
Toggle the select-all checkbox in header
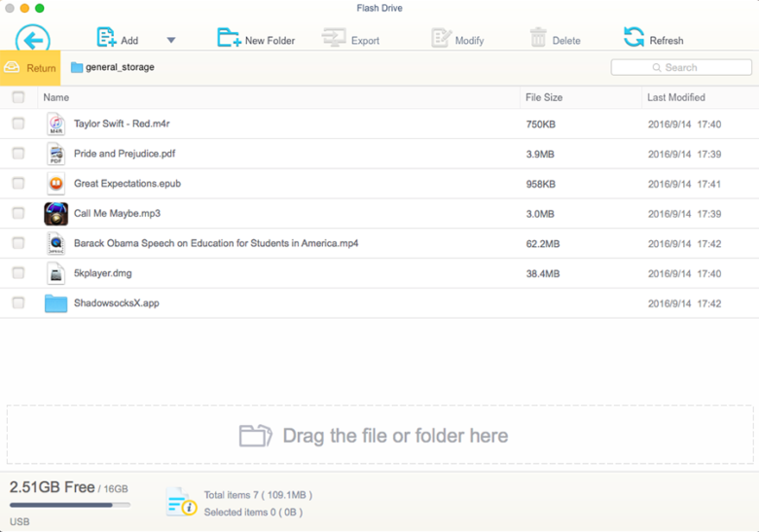coord(18,97)
